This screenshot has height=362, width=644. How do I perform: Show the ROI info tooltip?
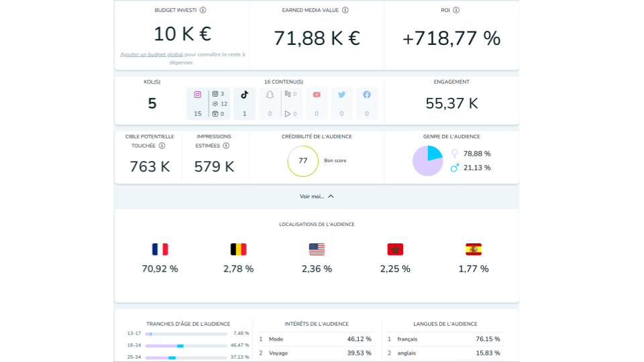tap(456, 10)
